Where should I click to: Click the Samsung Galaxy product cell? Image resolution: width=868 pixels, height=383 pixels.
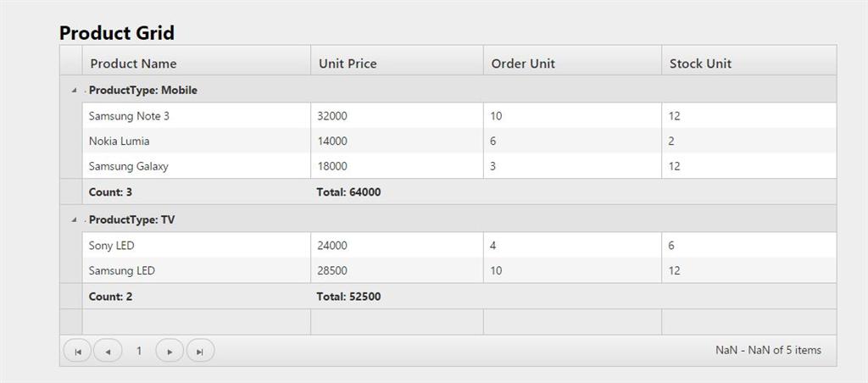pos(129,167)
